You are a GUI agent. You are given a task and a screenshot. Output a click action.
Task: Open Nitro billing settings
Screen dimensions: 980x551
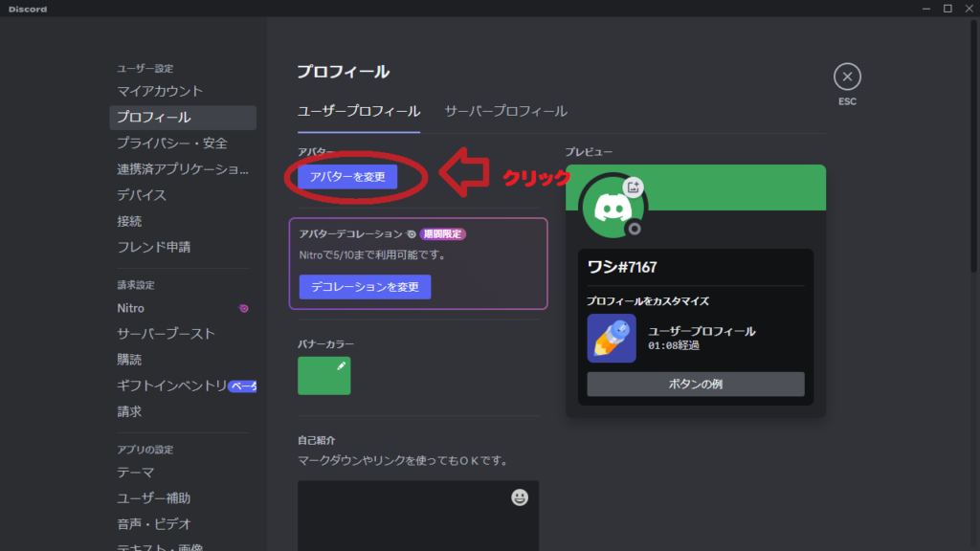183,308
